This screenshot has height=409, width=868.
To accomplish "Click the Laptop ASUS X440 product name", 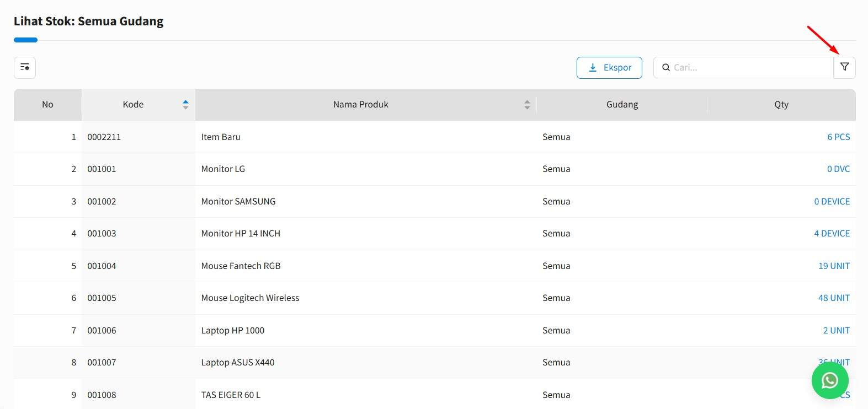I will pyautogui.click(x=238, y=362).
